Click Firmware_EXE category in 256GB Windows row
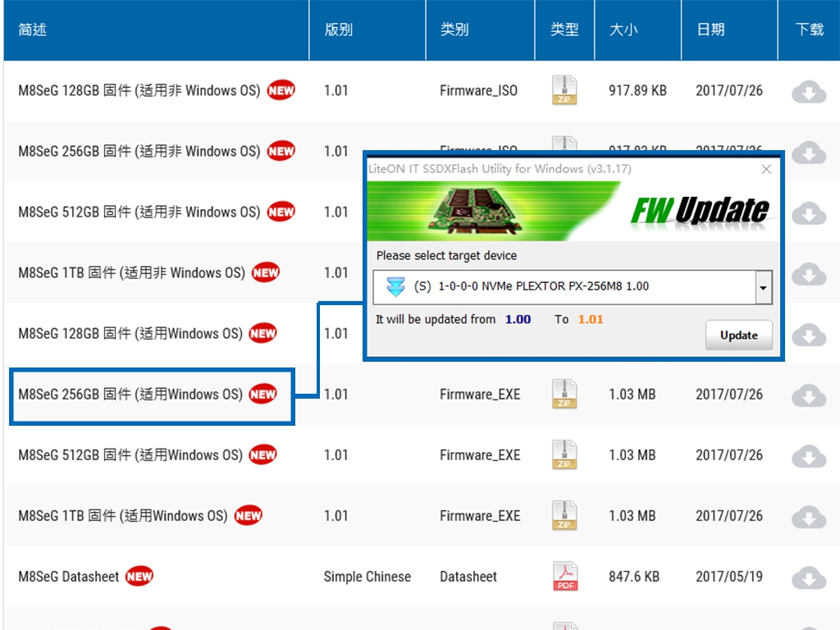 480,395
